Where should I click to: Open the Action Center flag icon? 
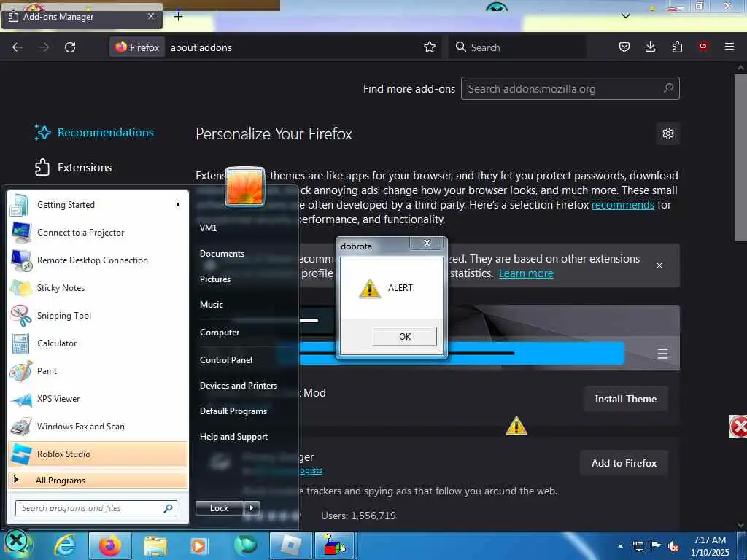656,546
